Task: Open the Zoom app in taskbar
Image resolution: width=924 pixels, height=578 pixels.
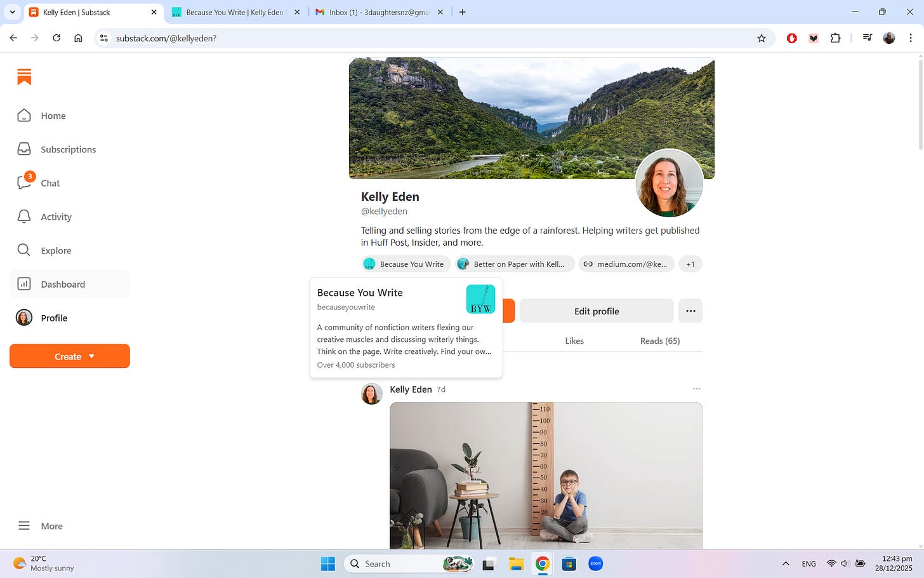Action: (x=595, y=563)
